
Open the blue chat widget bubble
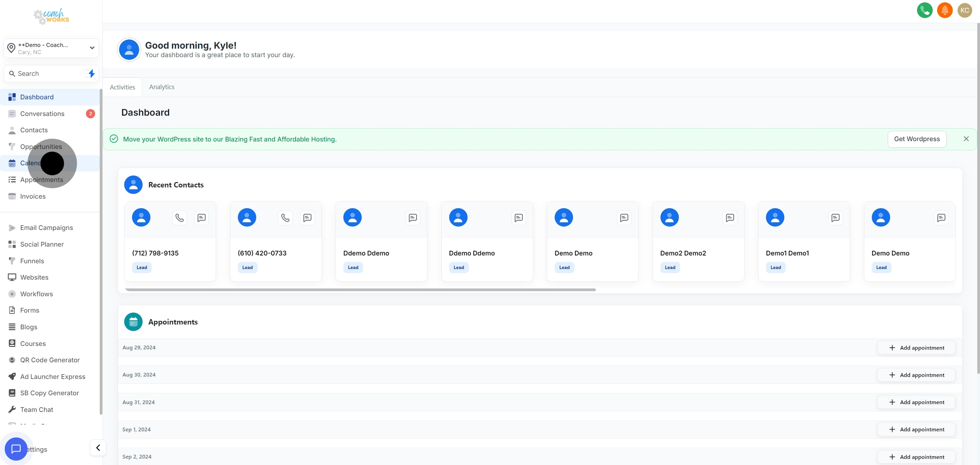(16, 449)
